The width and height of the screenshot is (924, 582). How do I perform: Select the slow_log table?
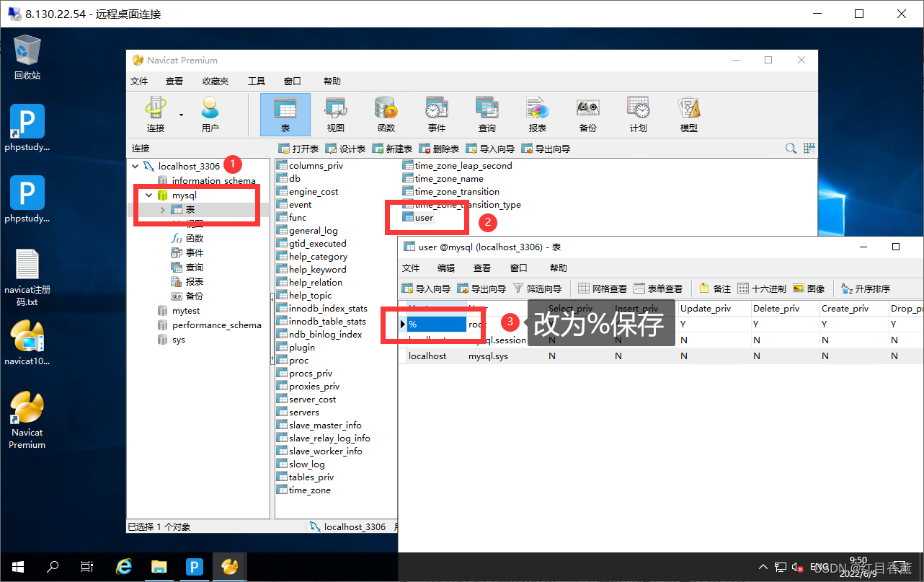pyautogui.click(x=301, y=464)
